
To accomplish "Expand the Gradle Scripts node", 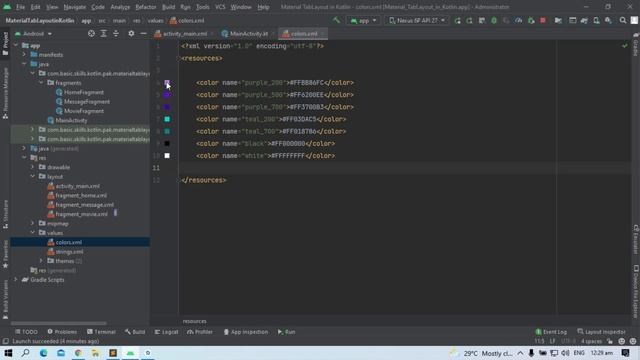I will [16, 280].
